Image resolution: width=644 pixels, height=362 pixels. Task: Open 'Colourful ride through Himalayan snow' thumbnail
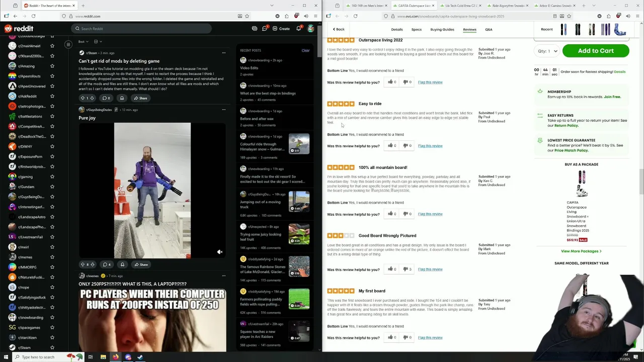[x=299, y=144]
